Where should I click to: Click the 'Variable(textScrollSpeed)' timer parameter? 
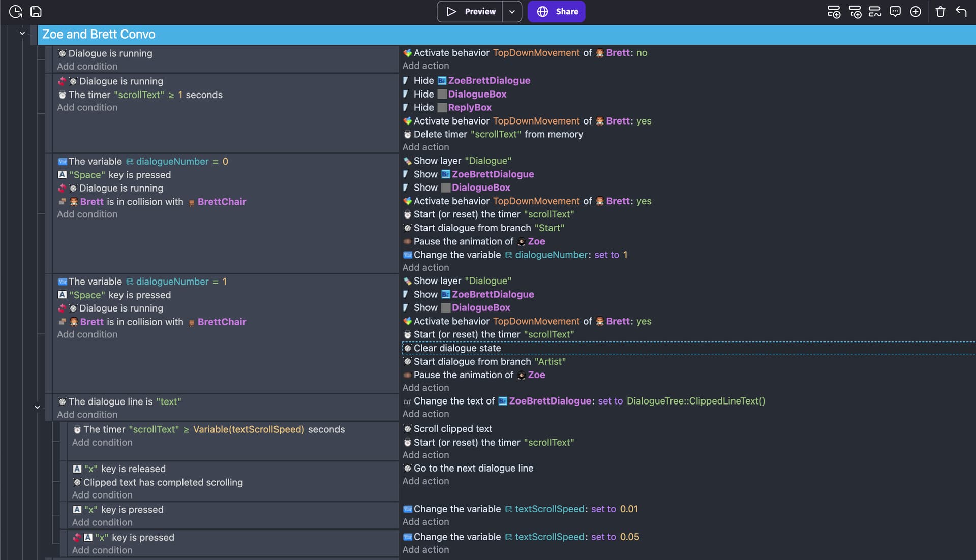(249, 429)
